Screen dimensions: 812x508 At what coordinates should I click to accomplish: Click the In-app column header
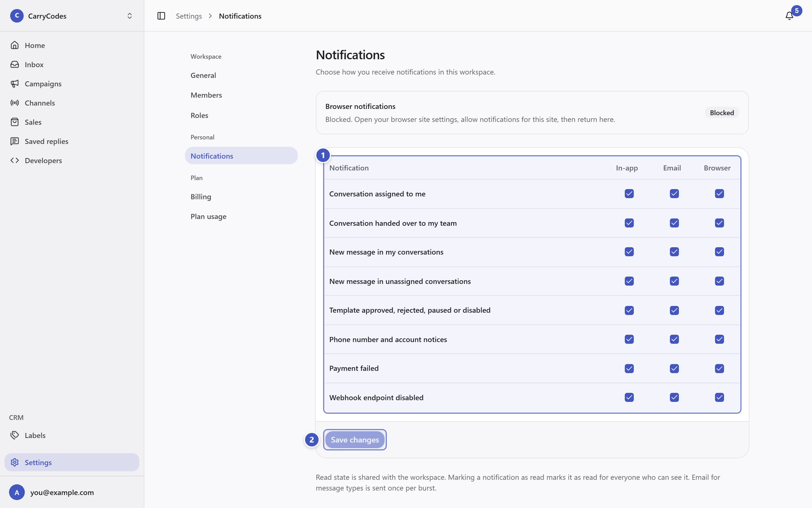click(x=627, y=168)
